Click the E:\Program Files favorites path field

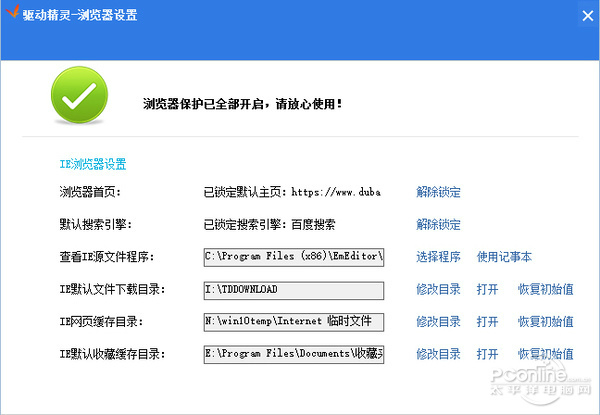[x=294, y=354]
